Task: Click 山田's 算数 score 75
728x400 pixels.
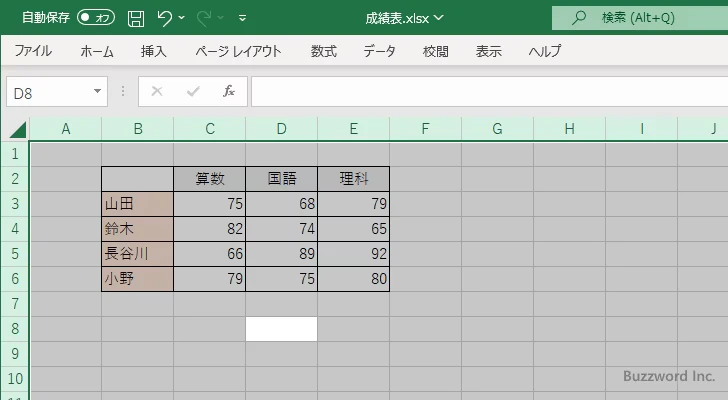Action: click(210, 204)
